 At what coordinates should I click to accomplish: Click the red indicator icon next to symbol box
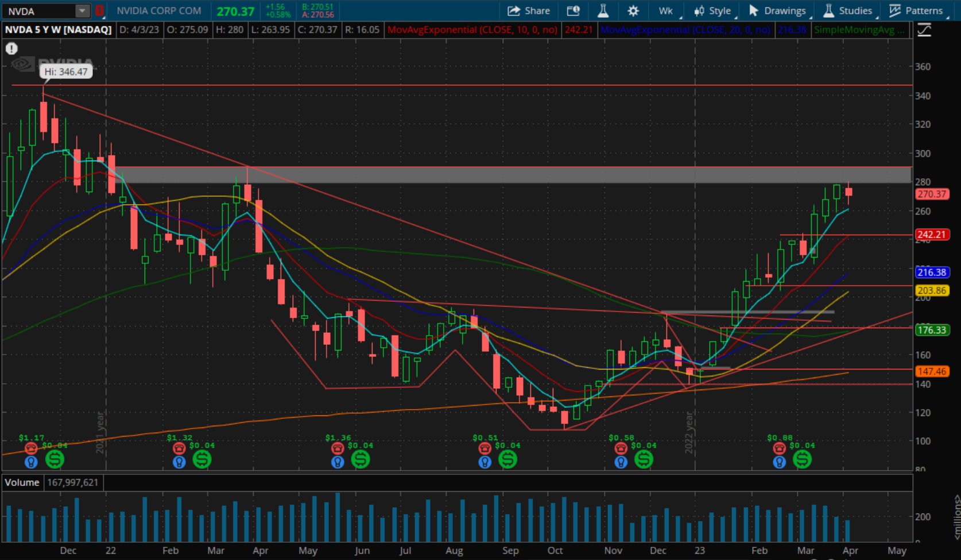click(99, 11)
